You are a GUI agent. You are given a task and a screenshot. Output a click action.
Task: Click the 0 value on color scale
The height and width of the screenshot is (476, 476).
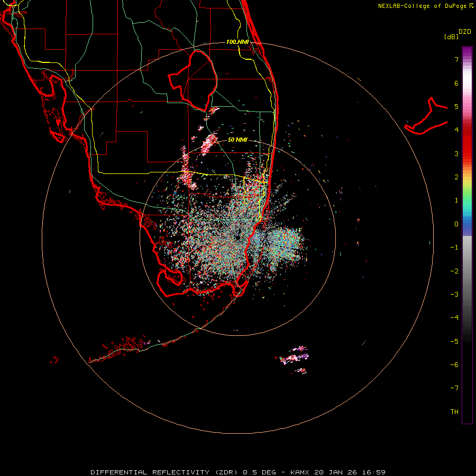[x=456, y=224]
